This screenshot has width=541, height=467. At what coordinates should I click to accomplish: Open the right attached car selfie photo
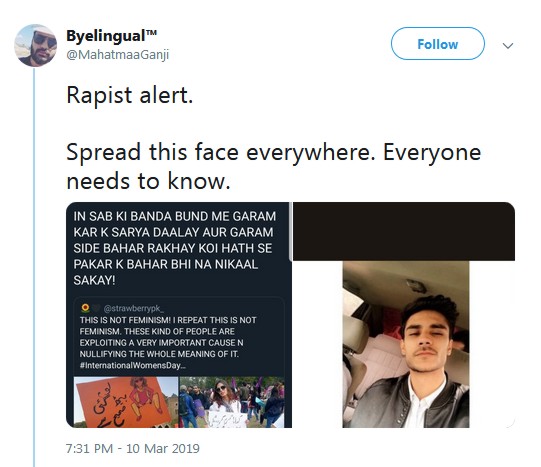[406, 344]
